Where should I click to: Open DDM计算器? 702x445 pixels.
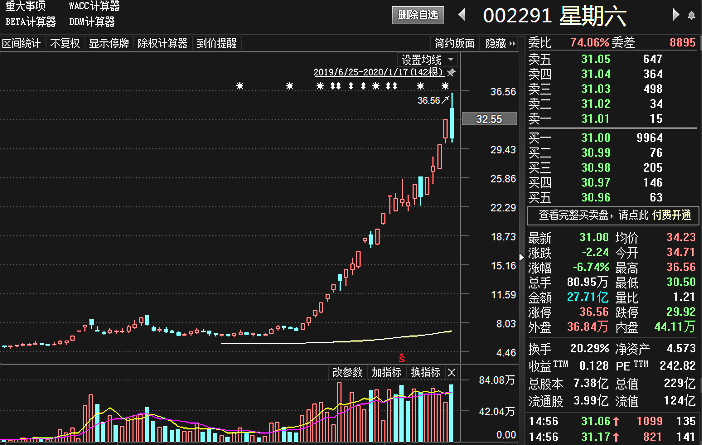92,21
